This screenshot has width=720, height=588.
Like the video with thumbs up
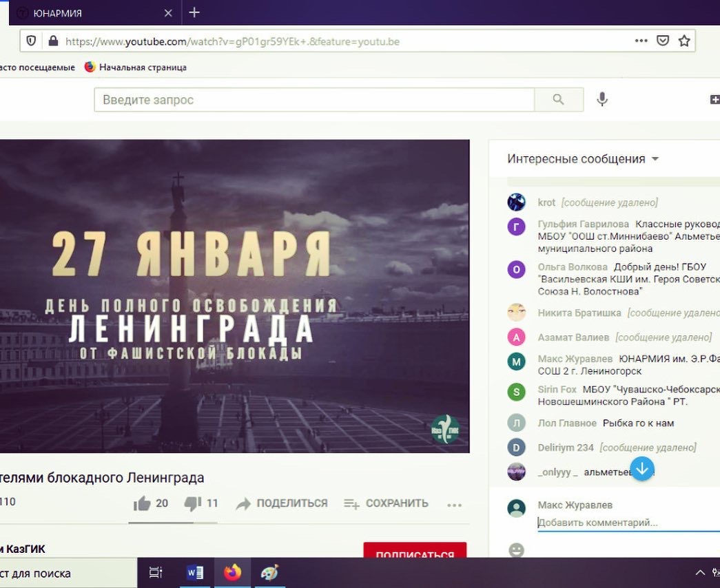pos(143,503)
